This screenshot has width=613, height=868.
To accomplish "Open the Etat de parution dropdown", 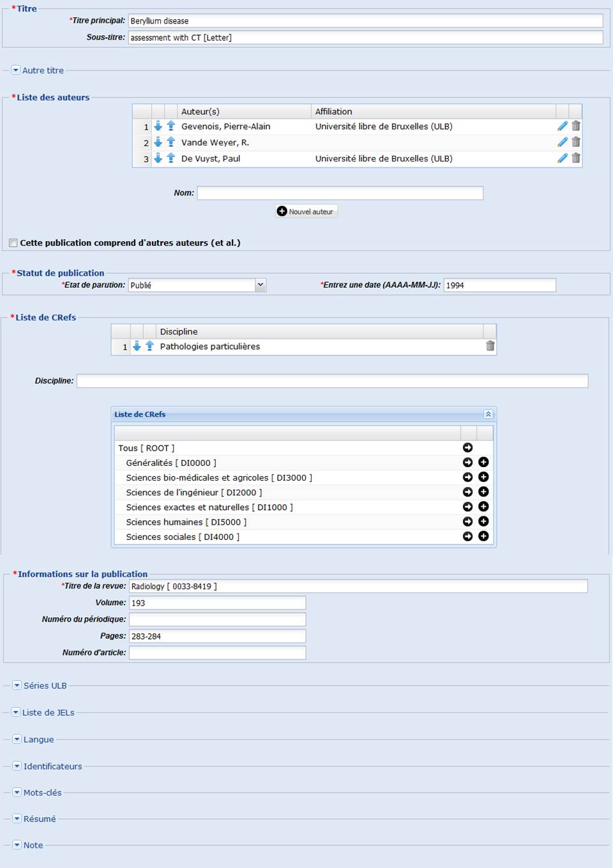I will 261,285.
